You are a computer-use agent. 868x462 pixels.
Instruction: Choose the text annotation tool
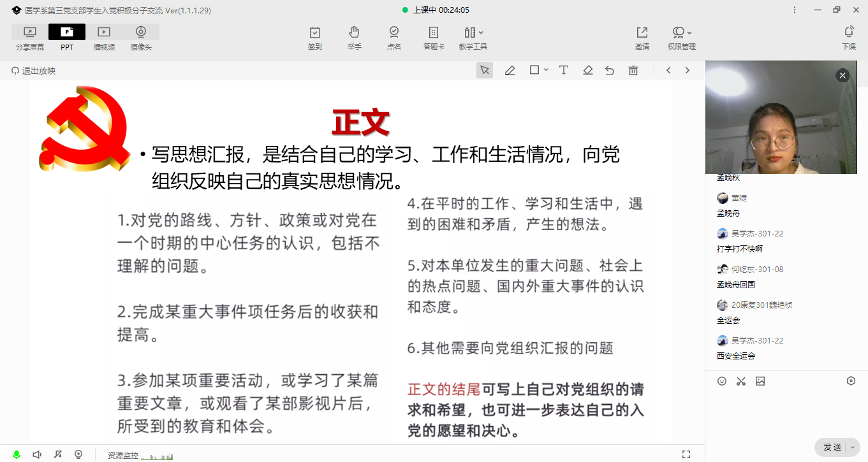(x=564, y=71)
